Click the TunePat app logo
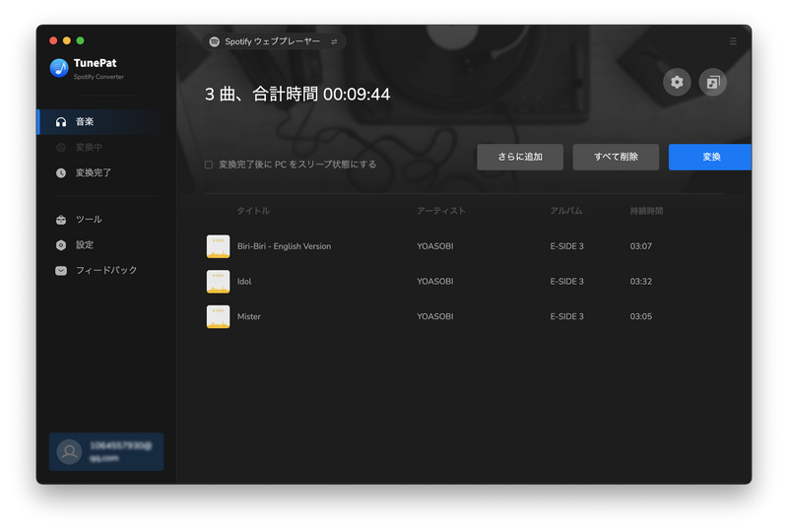788x532 pixels. click(59, 68)
